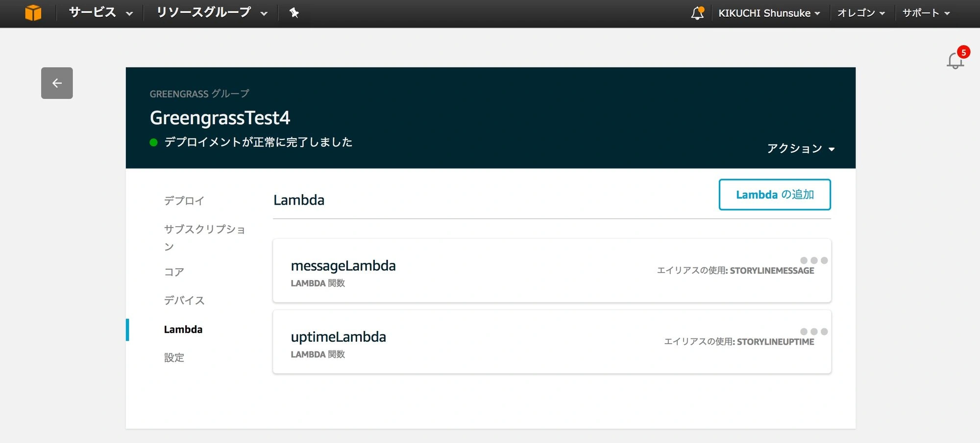Viewport: 980px width, 443px height.
Task: Click the pin shortcut icon in top bar
Action: pos(294,13)
